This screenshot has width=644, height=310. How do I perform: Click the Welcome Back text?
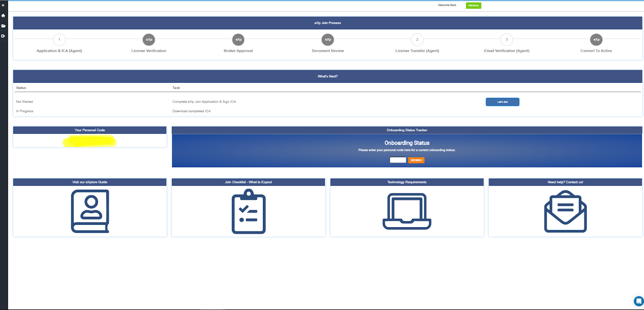pos(448,5)
